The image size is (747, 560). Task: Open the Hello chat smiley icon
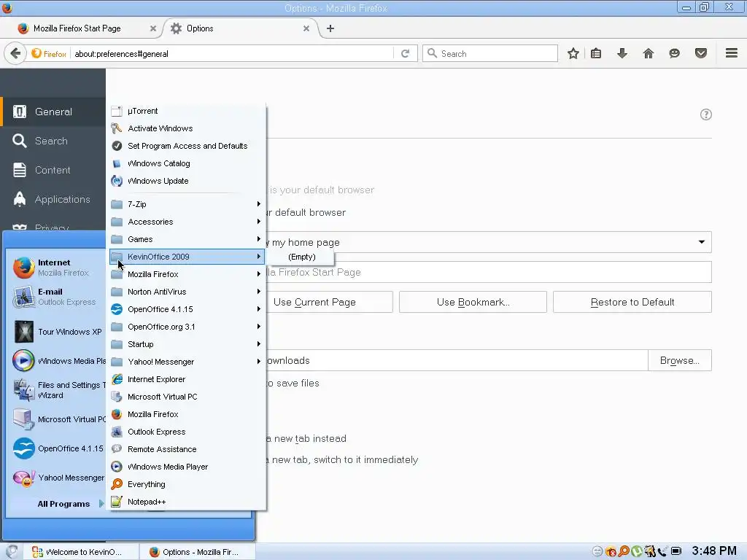[x=674, y=53]
